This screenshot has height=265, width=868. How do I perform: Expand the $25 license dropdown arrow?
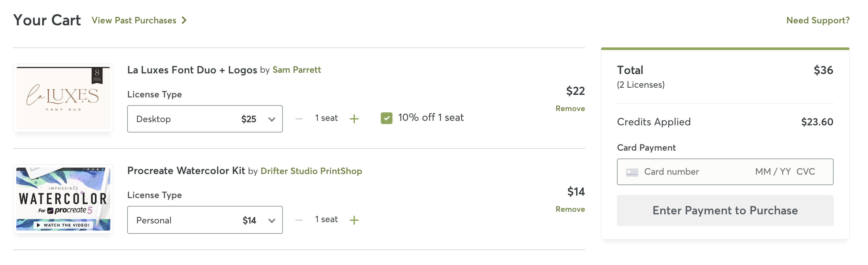271,119
